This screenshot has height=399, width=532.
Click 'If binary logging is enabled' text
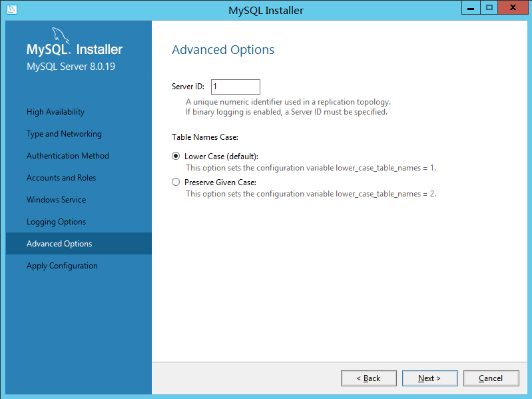(x=286, y=112)
